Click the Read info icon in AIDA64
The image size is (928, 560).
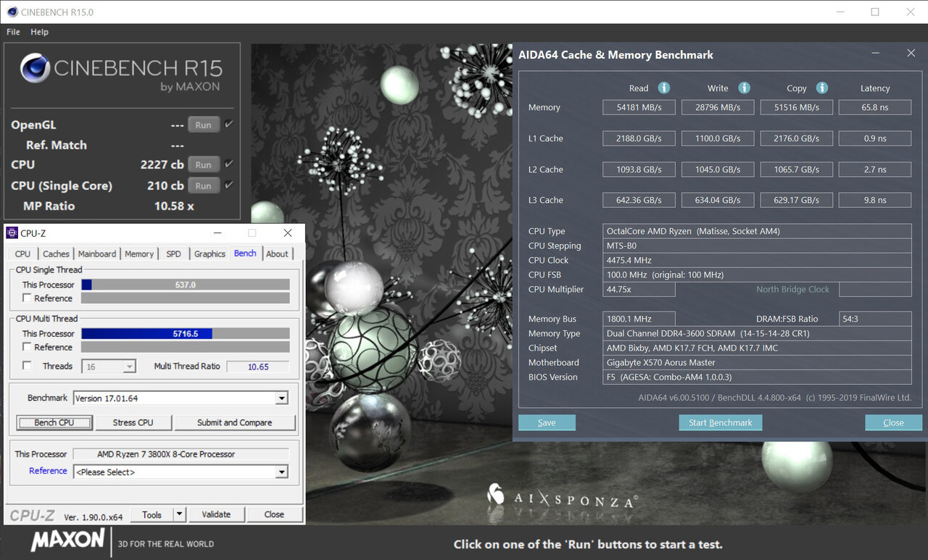(x=663, y=88)
